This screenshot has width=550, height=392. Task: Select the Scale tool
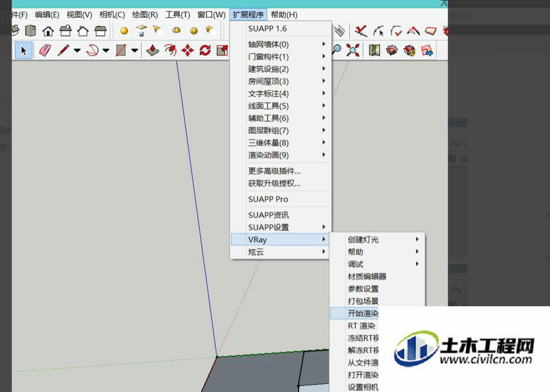pos(222,51)
